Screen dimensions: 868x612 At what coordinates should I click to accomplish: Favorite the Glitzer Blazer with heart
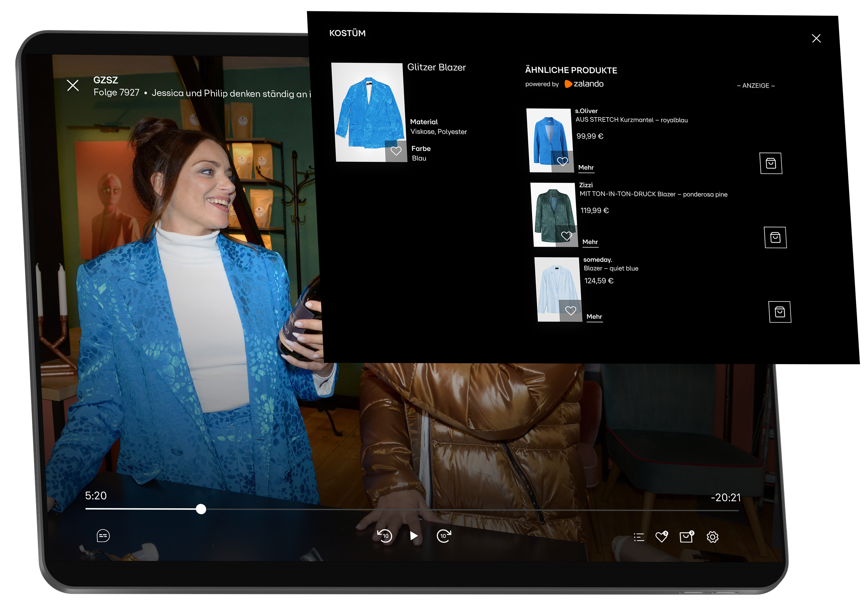click(396, 151)
